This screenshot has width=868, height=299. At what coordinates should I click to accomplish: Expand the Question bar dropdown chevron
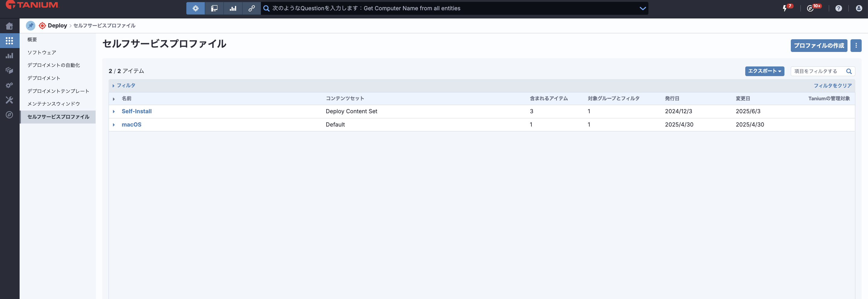tap(642, 8)
